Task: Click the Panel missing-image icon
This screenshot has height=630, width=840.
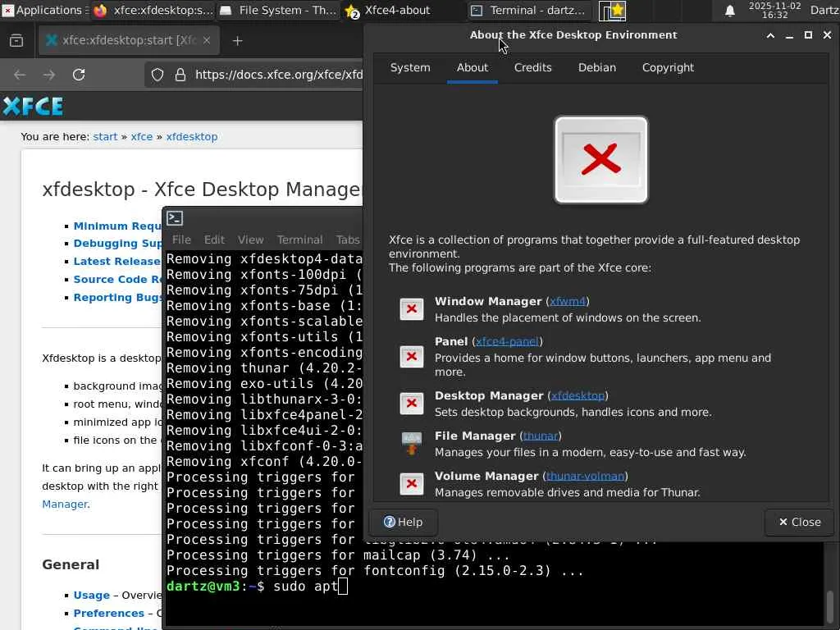Action: click(x=412, y=357)
